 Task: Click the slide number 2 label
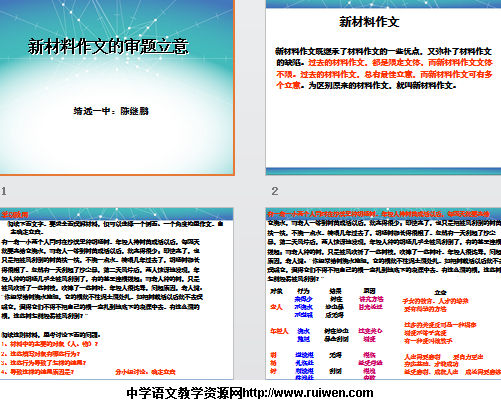click(x=275, y=191)
